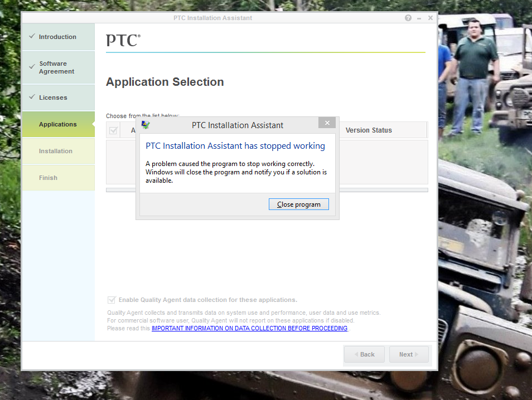Select the Applications step
Screen dimensions: 532x400
pyautogui.click(x=59, y=124)
